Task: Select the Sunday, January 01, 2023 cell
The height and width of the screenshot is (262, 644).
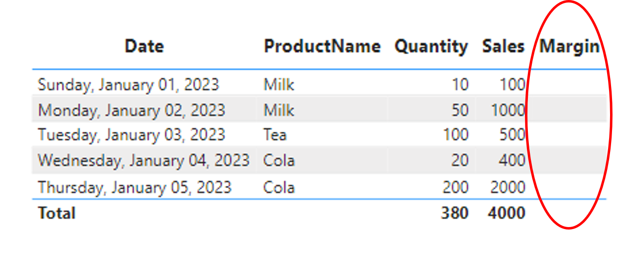Action: (x=128, y=85)
